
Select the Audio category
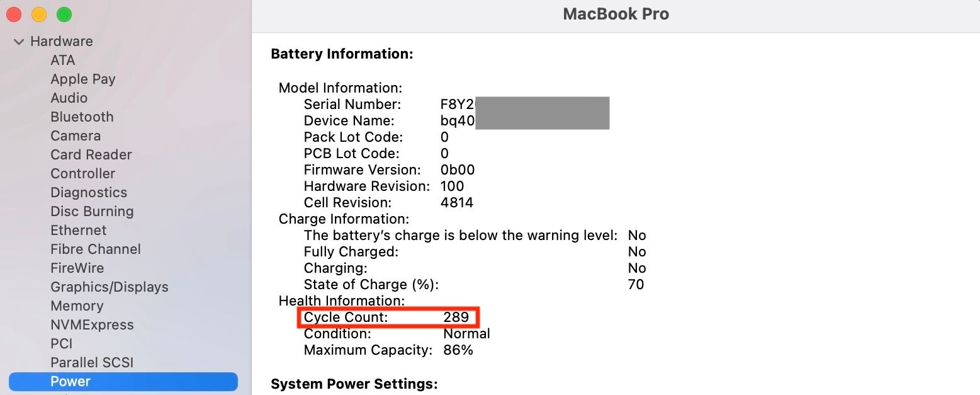click(69, 98)
